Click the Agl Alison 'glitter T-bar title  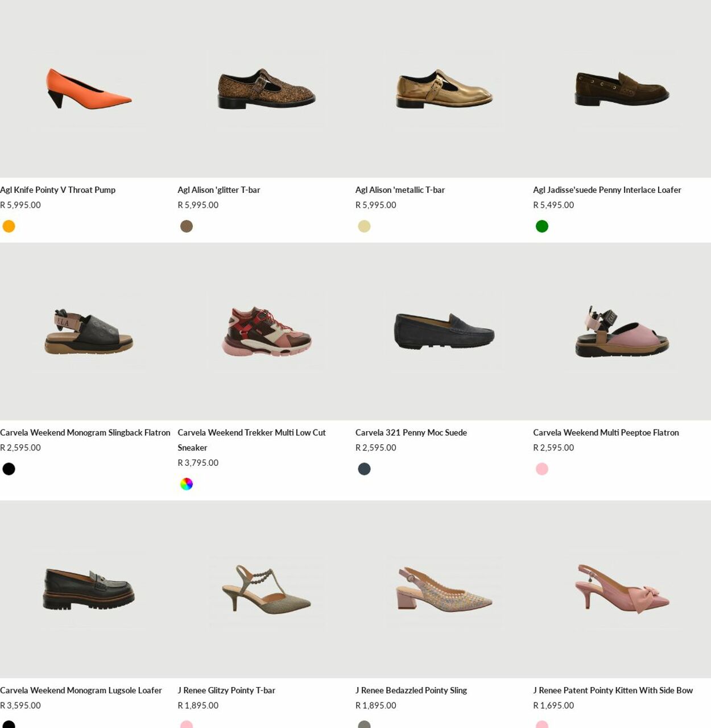coord(218,190)
